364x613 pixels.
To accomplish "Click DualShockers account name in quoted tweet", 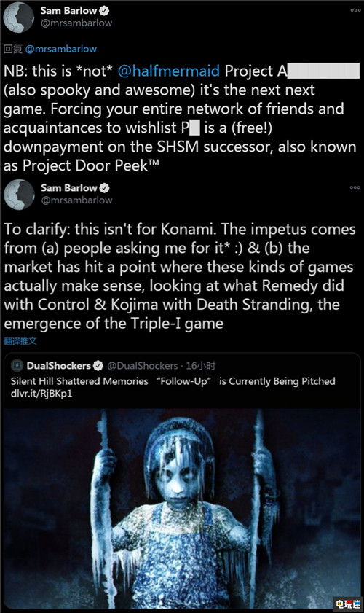I will (58, 366).
